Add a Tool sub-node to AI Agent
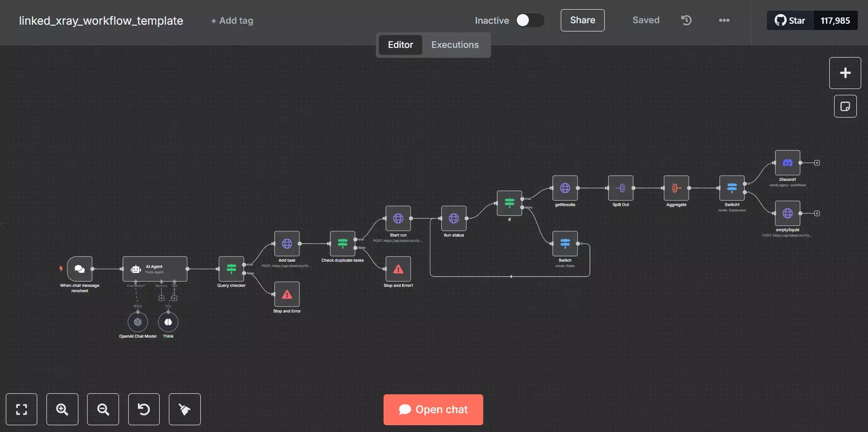The width and height of the screenshot is (868, 432). [x=175, y=298]
